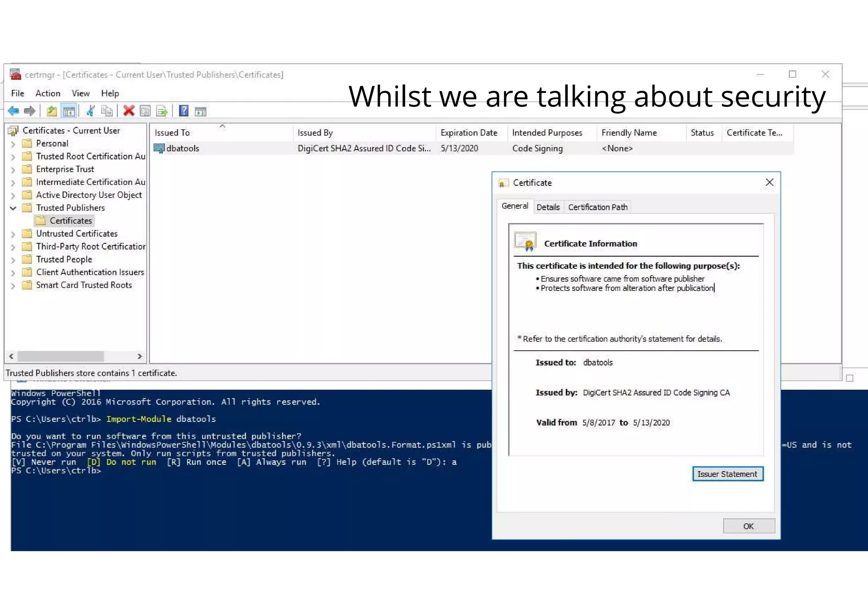868x614 pixels.
Task: Expand the Trusted People folder
Action: tap(13, 260)
